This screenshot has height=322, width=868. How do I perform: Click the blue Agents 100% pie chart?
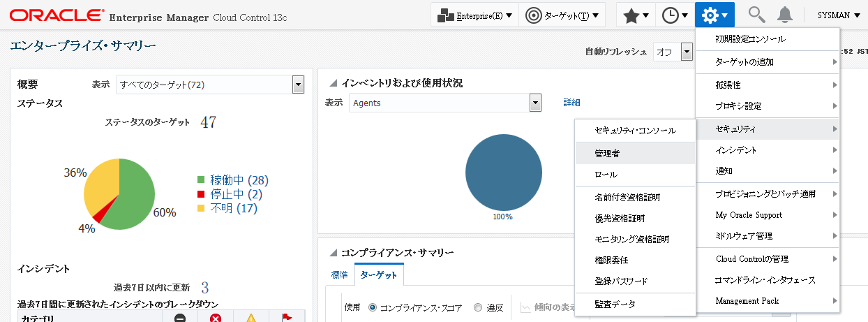tap(504, 173)
